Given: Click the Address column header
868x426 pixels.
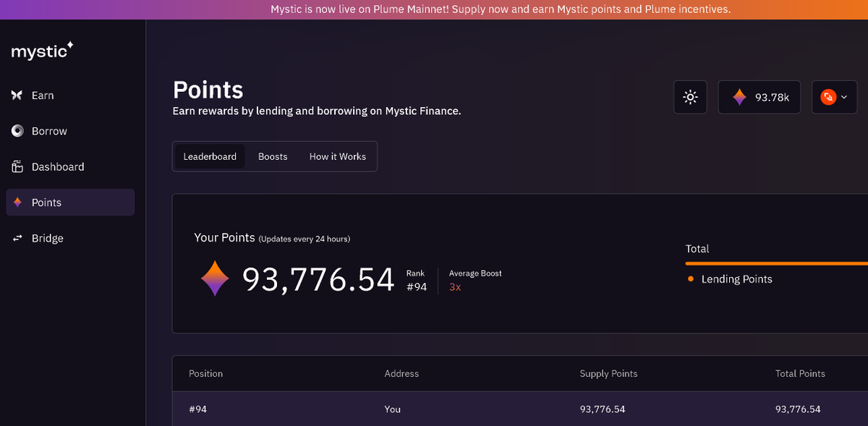Looking at the screenshot, I should pyautogui.click(x=401, y=374).
